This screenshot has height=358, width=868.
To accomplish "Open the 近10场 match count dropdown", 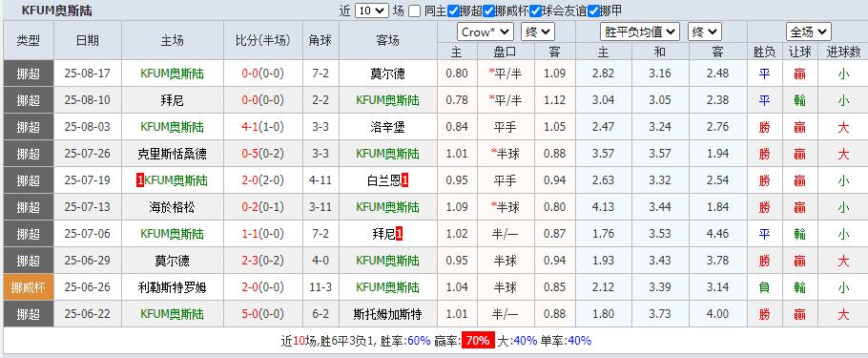I will tap(372, 11).
